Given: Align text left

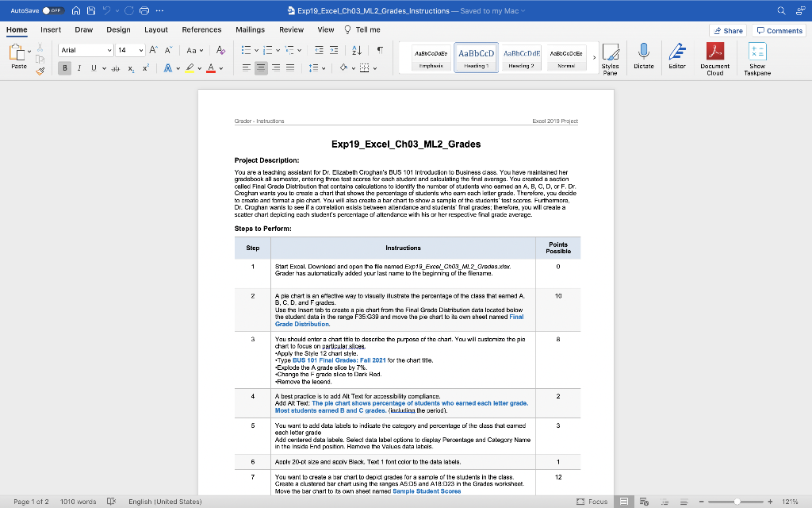Looking at the screenshot, I should point(247,68).
